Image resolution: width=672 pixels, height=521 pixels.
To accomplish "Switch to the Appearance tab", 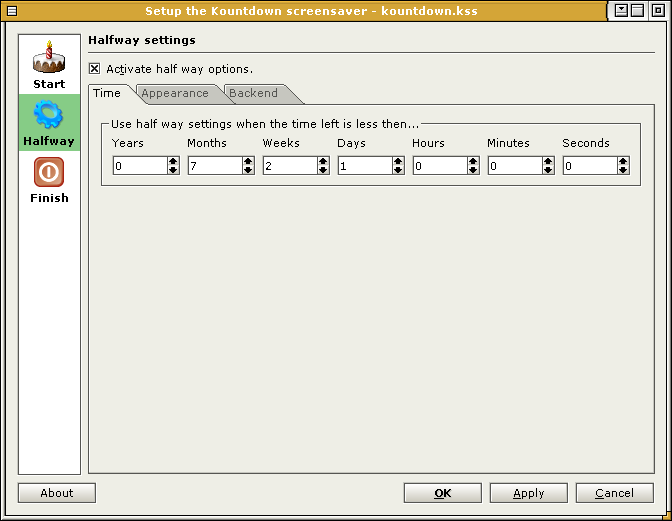I will (x=175, y=93).
